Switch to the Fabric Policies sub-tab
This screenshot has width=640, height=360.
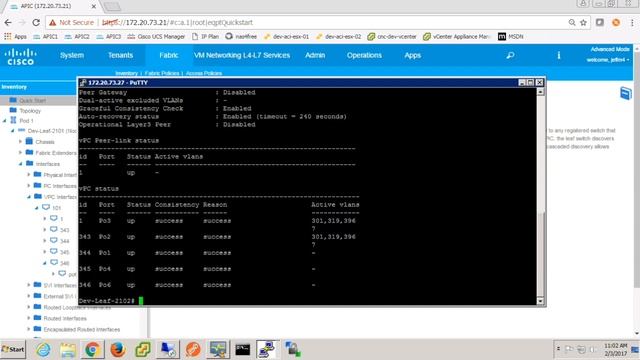click(162, 73)
